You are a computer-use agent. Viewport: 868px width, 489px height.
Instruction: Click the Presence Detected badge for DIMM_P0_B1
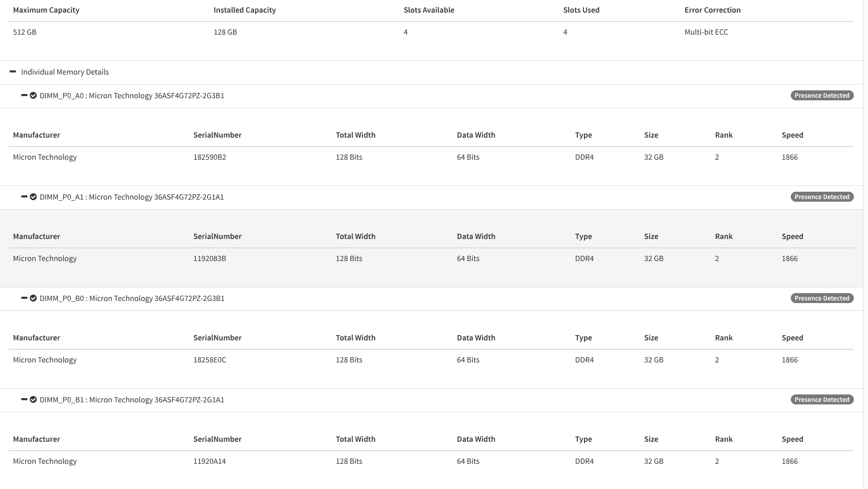point(822,400)
